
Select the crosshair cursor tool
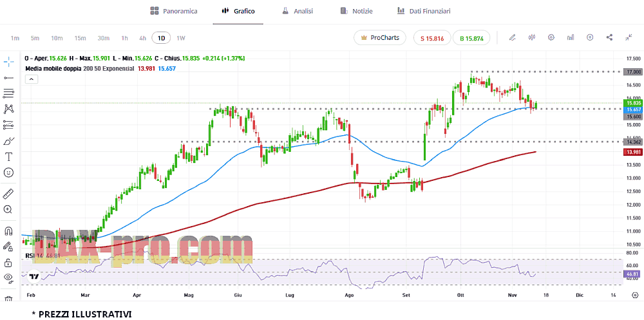pos(8,62)
